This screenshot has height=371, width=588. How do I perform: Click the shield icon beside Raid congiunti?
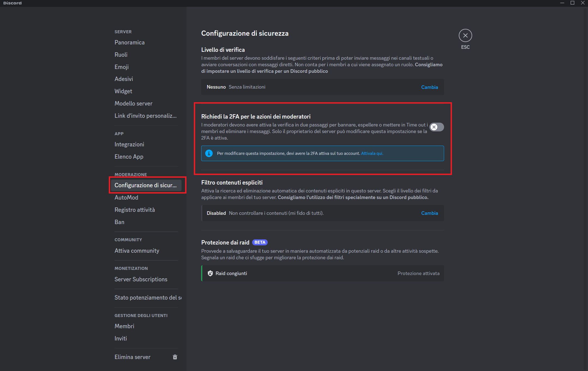point(210,273)
